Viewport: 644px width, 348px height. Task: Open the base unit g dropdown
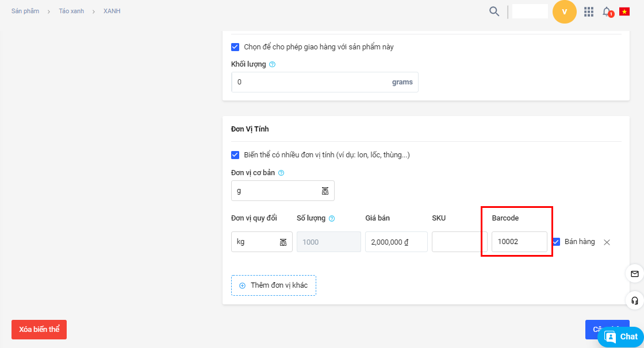(x=282, y=191)
